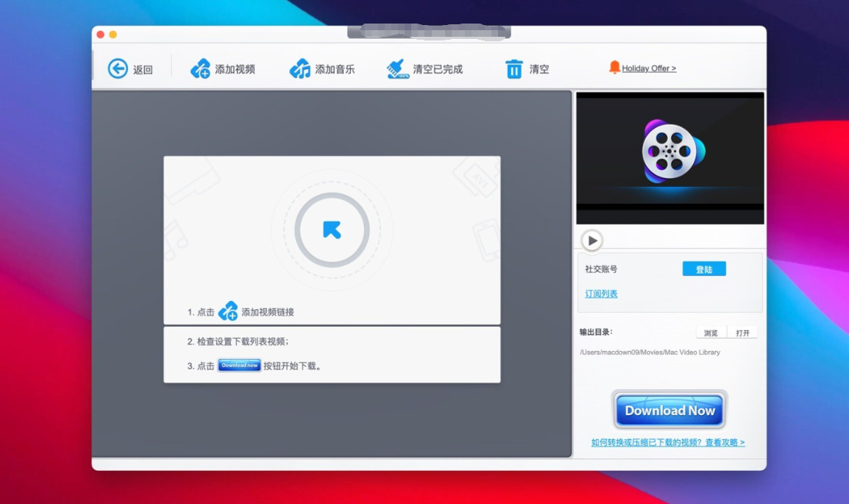Click the 浏览 browse button
Screen dimensions: 849x504
[x=711, y=333]
